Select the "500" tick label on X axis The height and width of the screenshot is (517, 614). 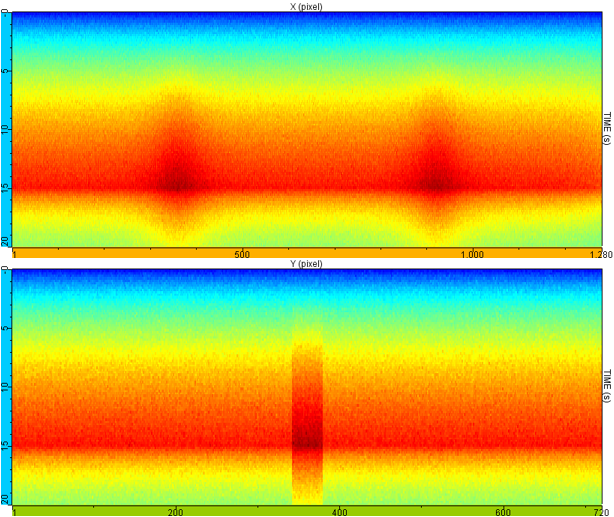click(242, 255)
